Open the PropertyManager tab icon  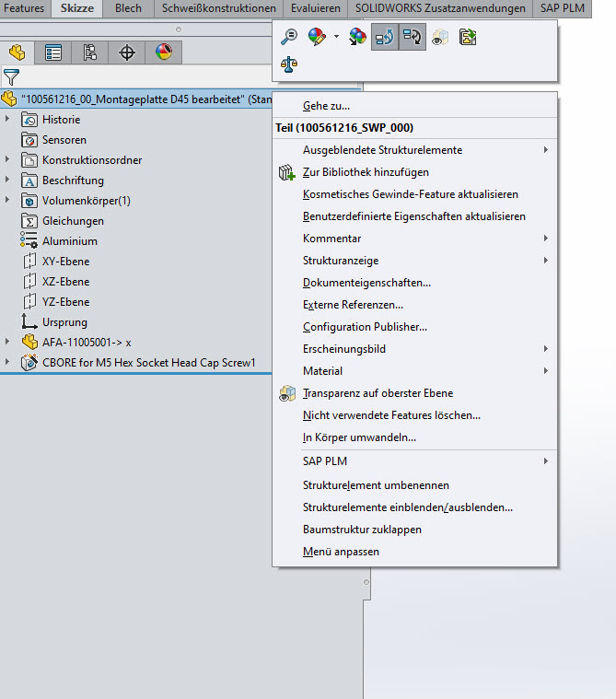[53, 52]
